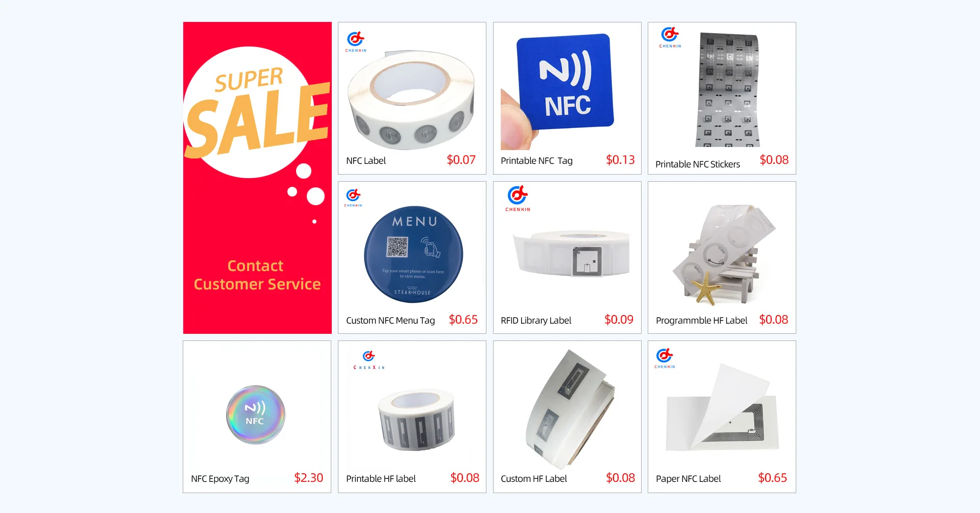The width and height of the screenshot is (980, 513).
Task: Open the Printable NFC Stickers title link
Action: 697,164
